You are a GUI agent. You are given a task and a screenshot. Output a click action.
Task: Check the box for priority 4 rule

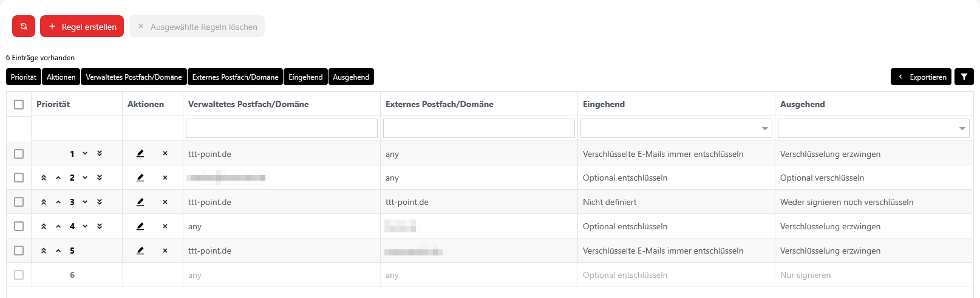(19, 226)
